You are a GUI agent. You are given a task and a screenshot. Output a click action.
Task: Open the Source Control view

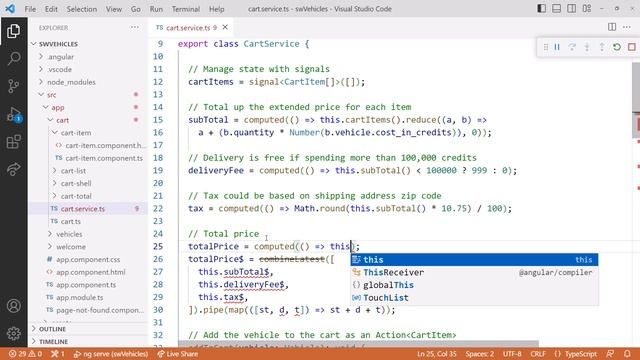point(13,86)
